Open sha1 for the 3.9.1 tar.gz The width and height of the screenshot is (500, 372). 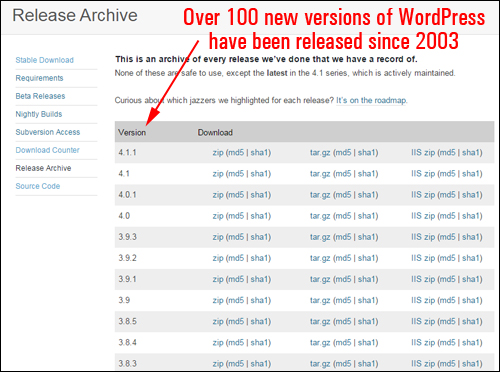point(367,279)
